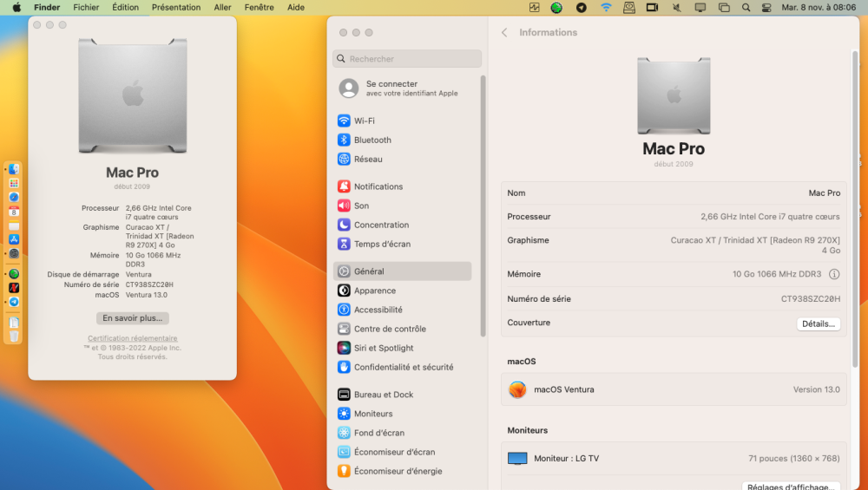Open System Settings icon in the Dock
The width and height of the screenshot is (868, 490).
click(x=14, y=253)
